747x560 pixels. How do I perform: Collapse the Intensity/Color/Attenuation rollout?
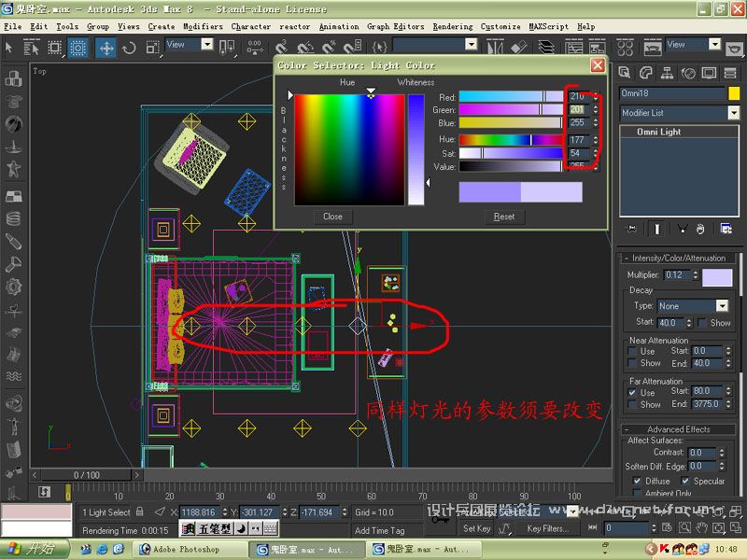point(679,258)
